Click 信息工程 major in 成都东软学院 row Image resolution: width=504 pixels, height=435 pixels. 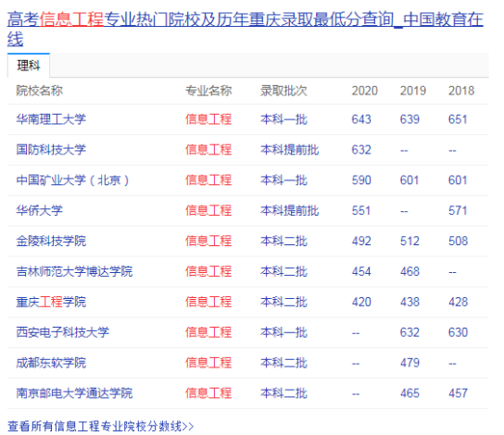pyautogui.click(x=208, y=363)
